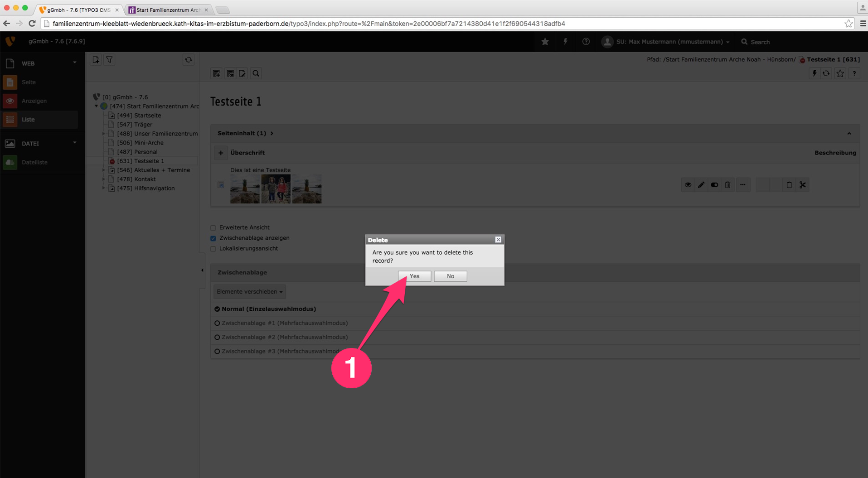Expand the Aktuelles + Termine tree node
This screenshot has width=868, height=478.
click(103, 170)
